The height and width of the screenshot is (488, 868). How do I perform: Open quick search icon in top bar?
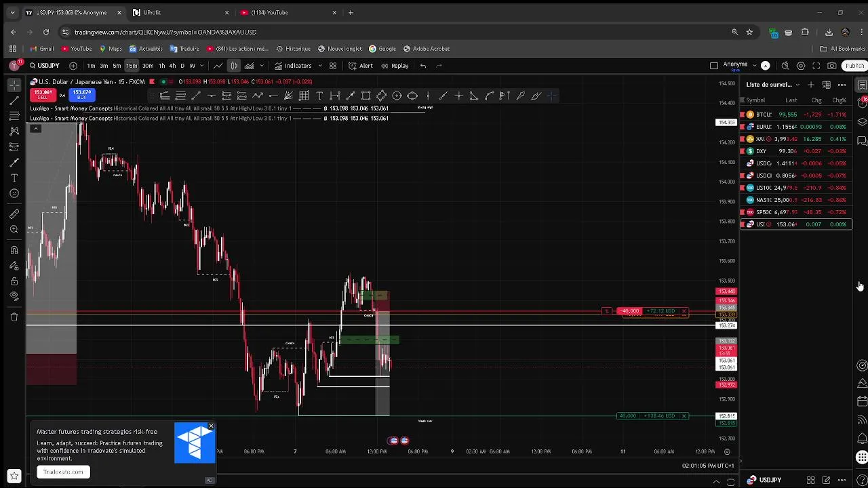[785, 66]
